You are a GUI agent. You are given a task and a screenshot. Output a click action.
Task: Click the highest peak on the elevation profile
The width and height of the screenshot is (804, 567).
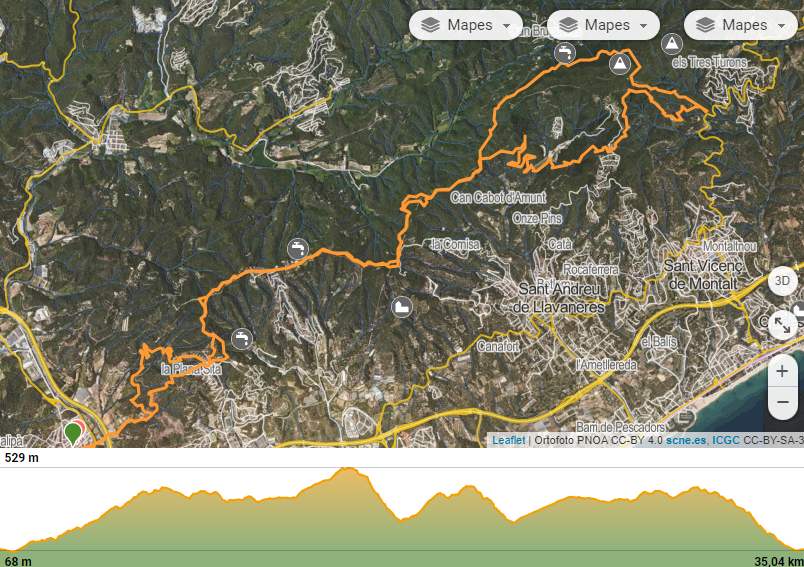click(347, 469)
